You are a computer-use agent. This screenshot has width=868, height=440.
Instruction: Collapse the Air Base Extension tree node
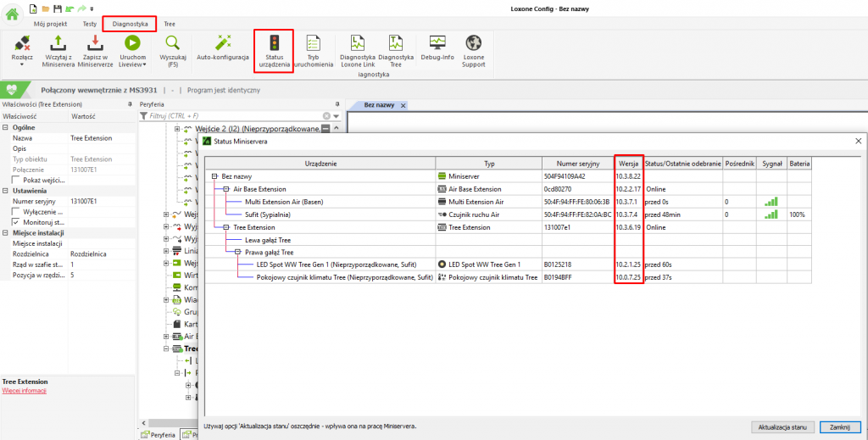pyautogui.click(x=226, y=189)
